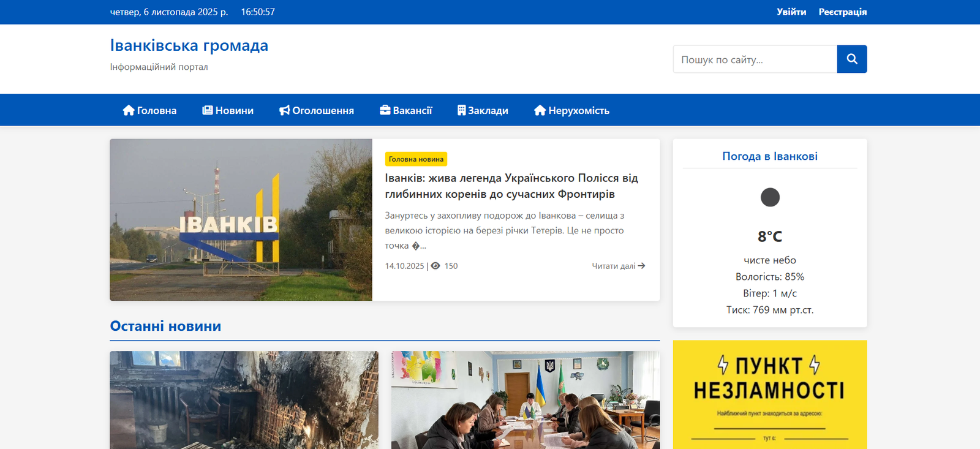Click the Реєстрація link

(x=843, y=12)
